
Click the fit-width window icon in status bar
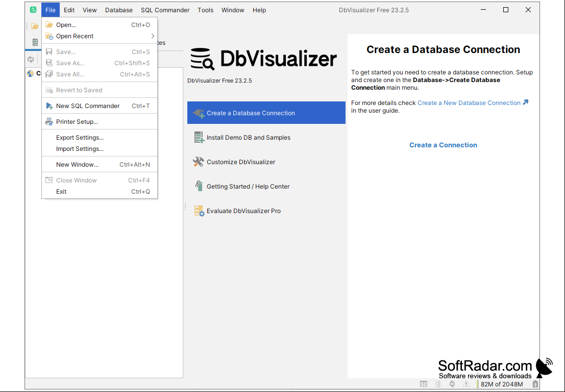point(424,384)
